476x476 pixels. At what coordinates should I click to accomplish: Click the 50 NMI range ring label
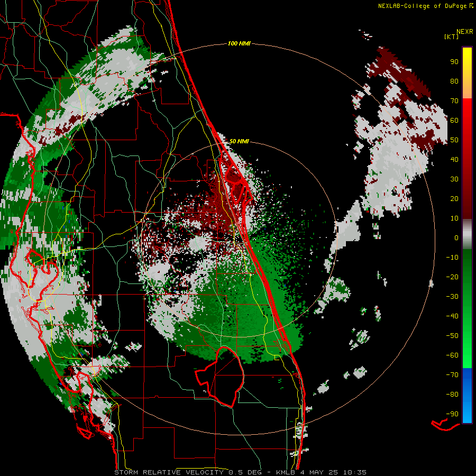(x=239, y=141)
